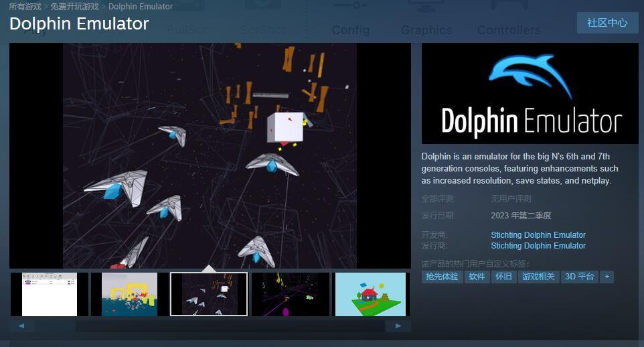Open the 社区中心 community hub button

[x=607, y=23]
